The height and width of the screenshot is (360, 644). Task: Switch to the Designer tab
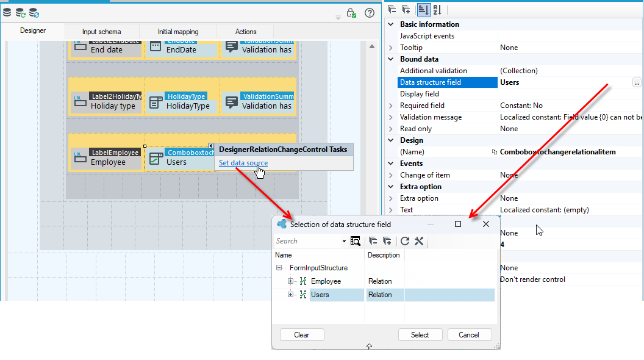(x=33, y=31)
